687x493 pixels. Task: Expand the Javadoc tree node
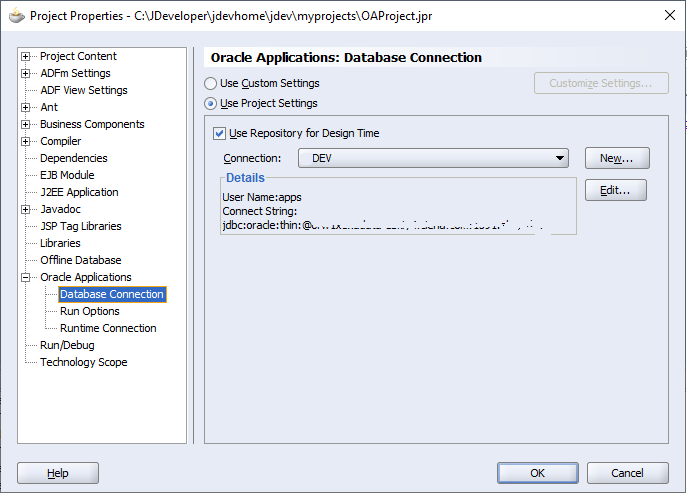pyautogui.click(x=25, y=209)
